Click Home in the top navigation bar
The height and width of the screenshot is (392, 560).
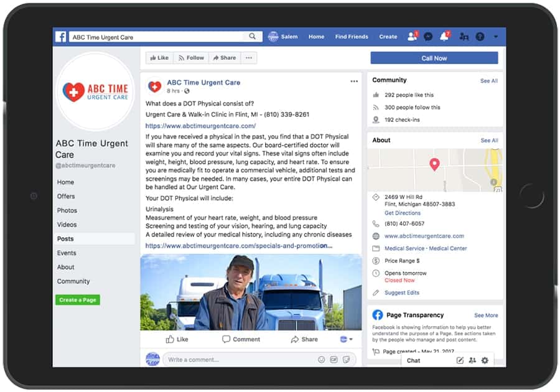coord(317,37)
